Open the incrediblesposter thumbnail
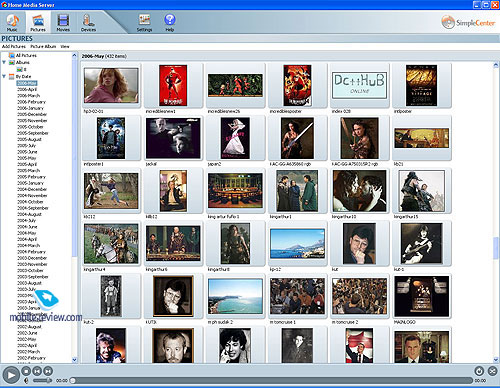Viewport: 500px width, 388px height. click(297, 85)
